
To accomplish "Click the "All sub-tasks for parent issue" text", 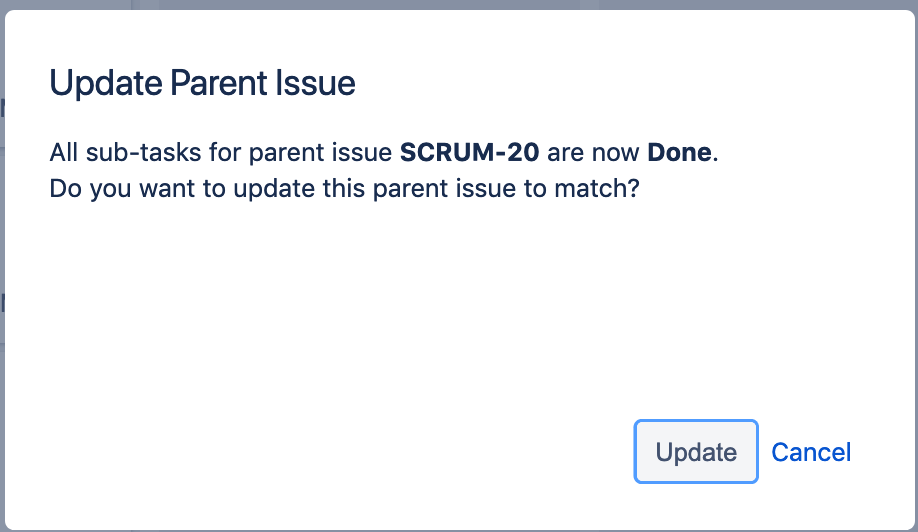I will point(221,154).
